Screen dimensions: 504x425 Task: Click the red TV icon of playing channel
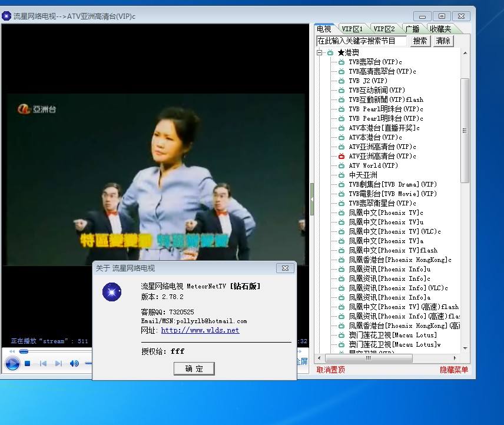pos(341,156)
